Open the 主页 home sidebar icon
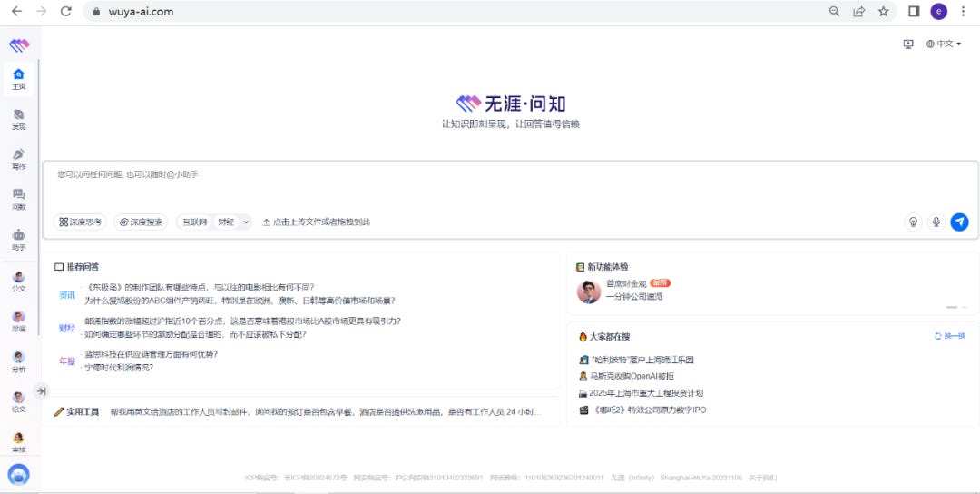This screenshot has height=494, width=980. click(x=19, y=79)
